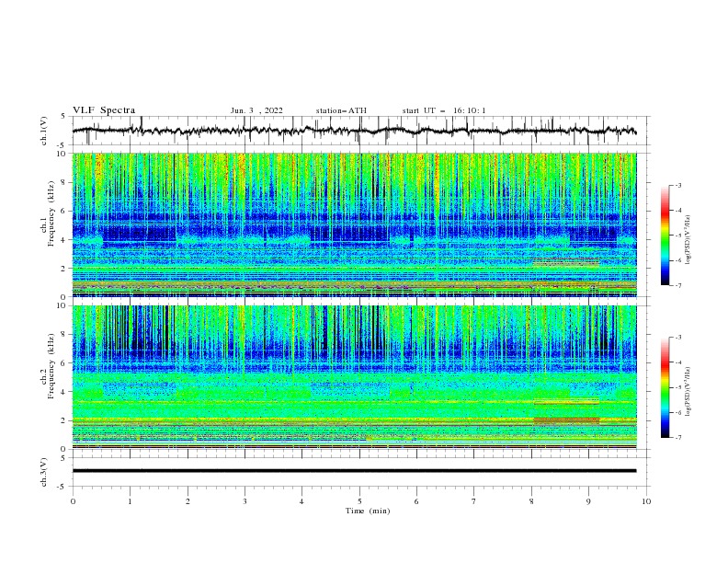The width and height of the screenshot is (728, 563).
Task: Click the "4" tick on the time axis
Action: [301, 501]
